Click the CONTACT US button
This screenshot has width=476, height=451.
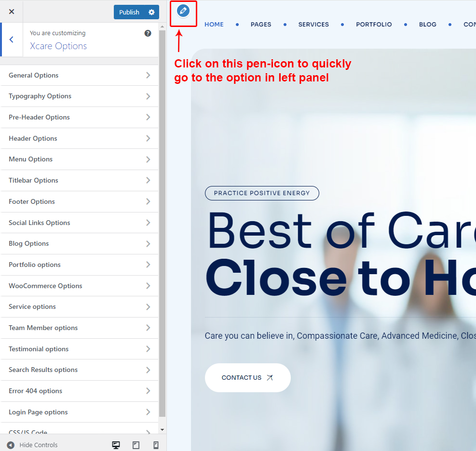(247, 378)
